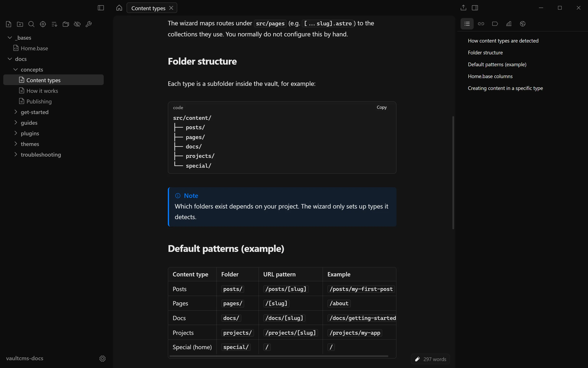Click the Note callout info icon
Screen dimensions: 588x368
pos(178,196)
